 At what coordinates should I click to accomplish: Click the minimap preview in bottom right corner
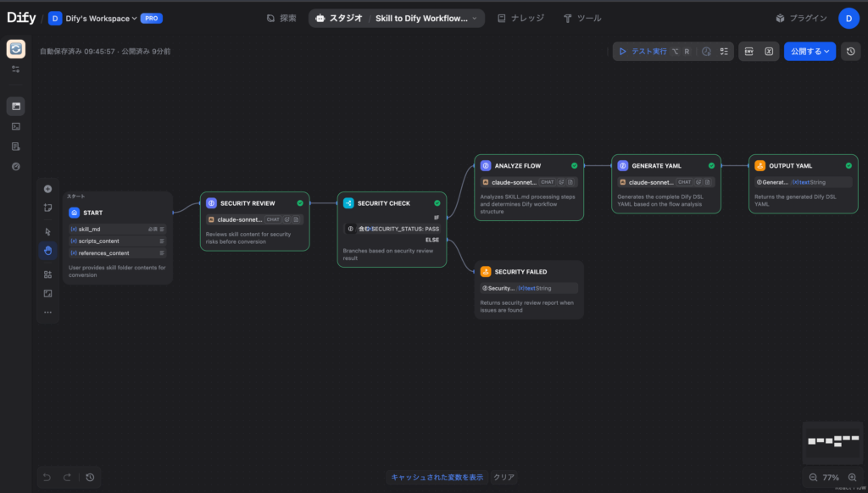tap(832, 442)
